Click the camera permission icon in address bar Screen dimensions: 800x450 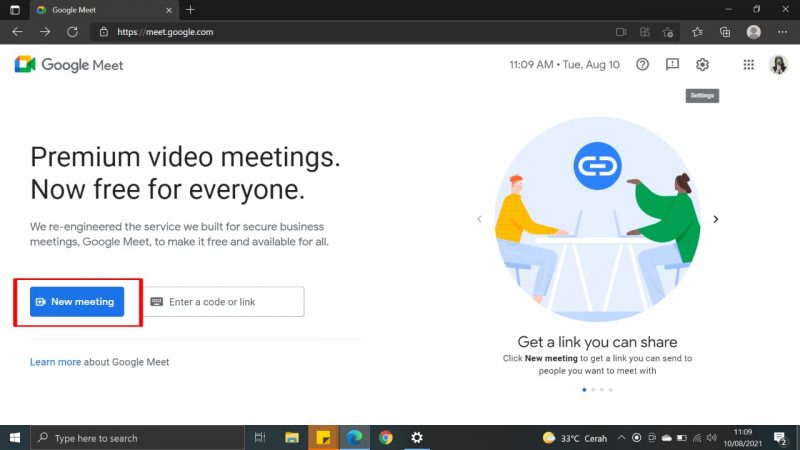620,32
